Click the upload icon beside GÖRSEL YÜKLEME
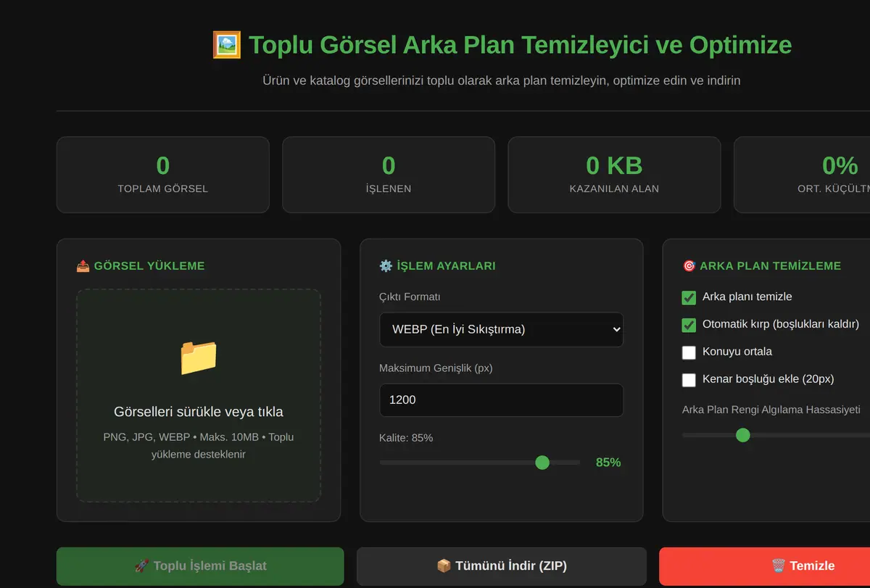This screenshot has height=588, width=870. (83, 266)
